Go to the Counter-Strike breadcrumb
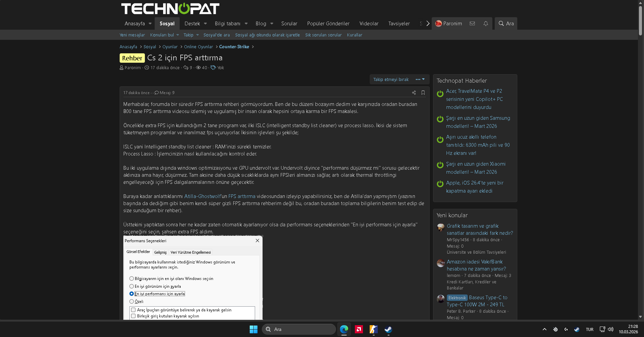The image size is (644, 337). click(x=234, y=47)
